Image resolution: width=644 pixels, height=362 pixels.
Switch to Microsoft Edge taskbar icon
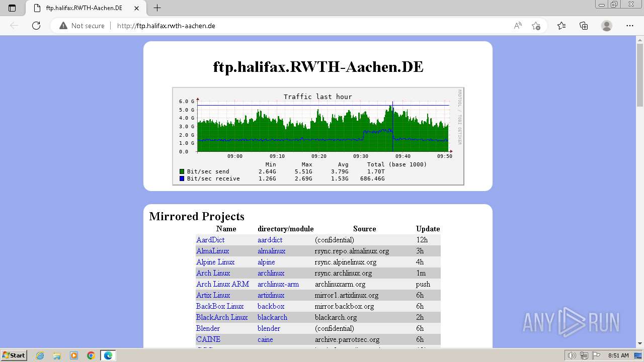point(108,355)
